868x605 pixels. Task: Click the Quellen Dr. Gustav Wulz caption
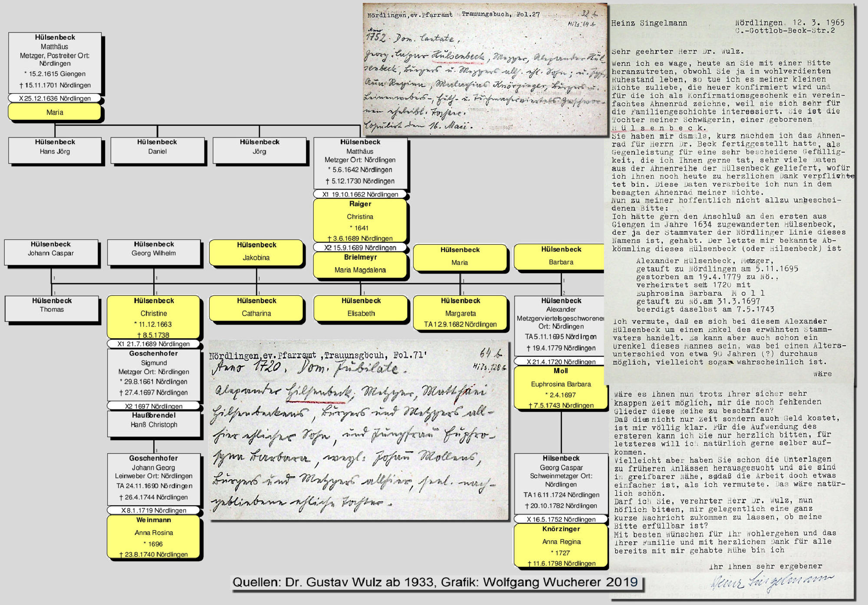click(x=435, y=582)
